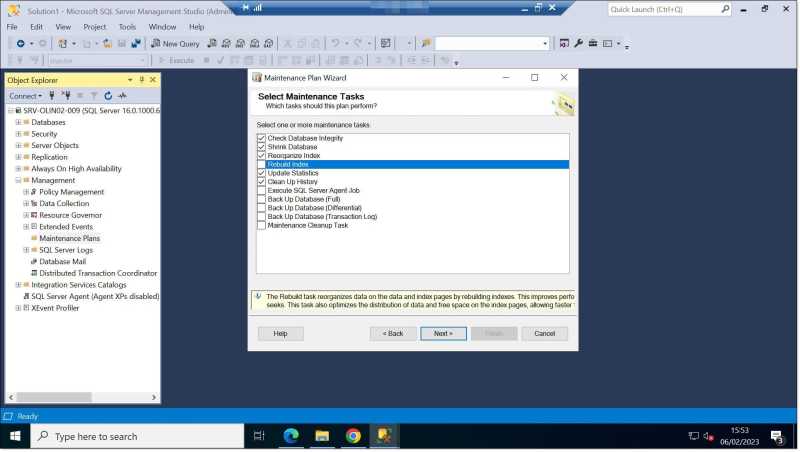Expand Always On High Availability node
Viewport: 800px width, 452px height.
[x=18, y=169]
